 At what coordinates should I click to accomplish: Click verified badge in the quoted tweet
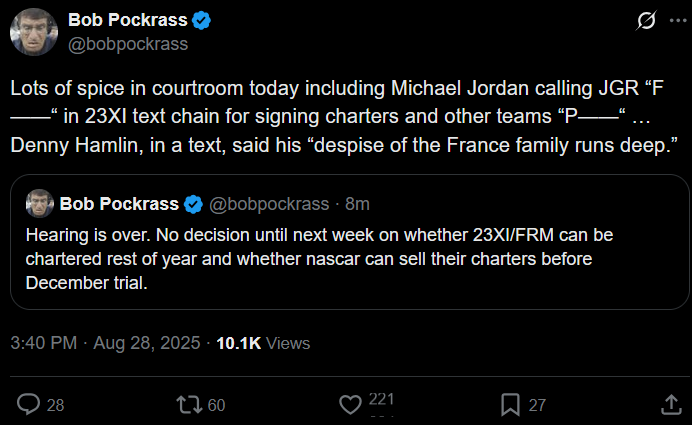[194, 204]
